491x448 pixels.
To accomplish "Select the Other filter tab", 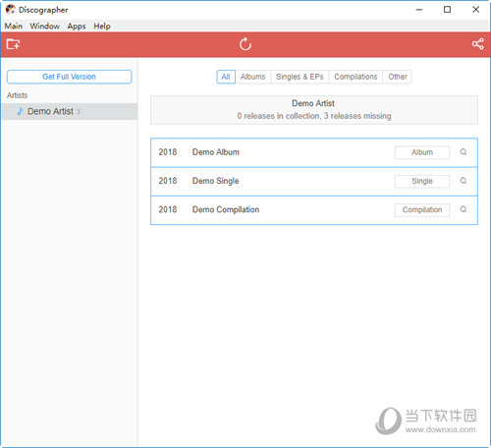I will tap(398, 77).
